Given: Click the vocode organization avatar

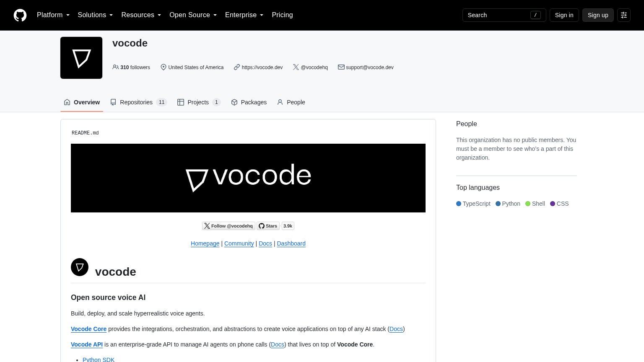Looking at the screenshot, I should pos(81,58).
